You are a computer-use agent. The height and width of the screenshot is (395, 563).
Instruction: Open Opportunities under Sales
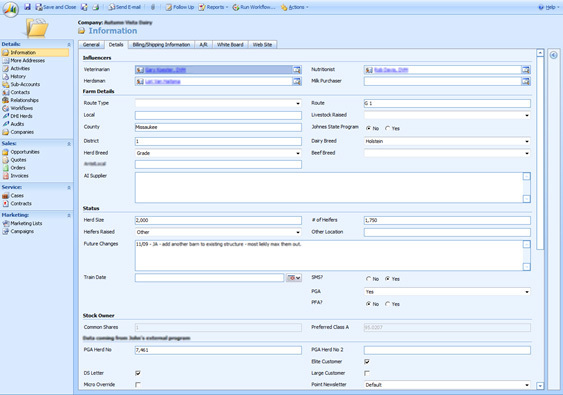coord(21,152)
